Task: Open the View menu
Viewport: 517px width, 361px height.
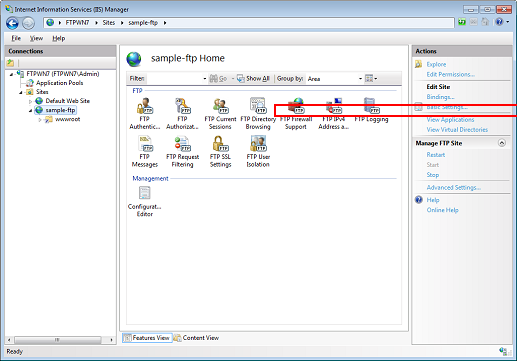Action: coord(36,38)
